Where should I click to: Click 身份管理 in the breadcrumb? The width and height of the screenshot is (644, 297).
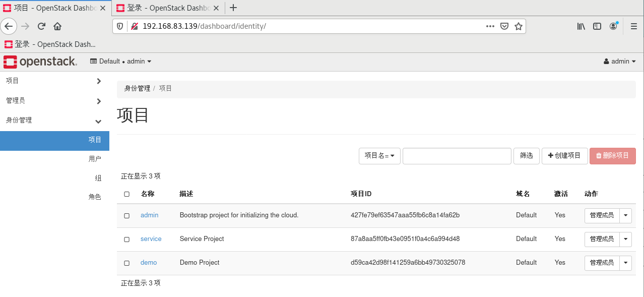[137, 88]
